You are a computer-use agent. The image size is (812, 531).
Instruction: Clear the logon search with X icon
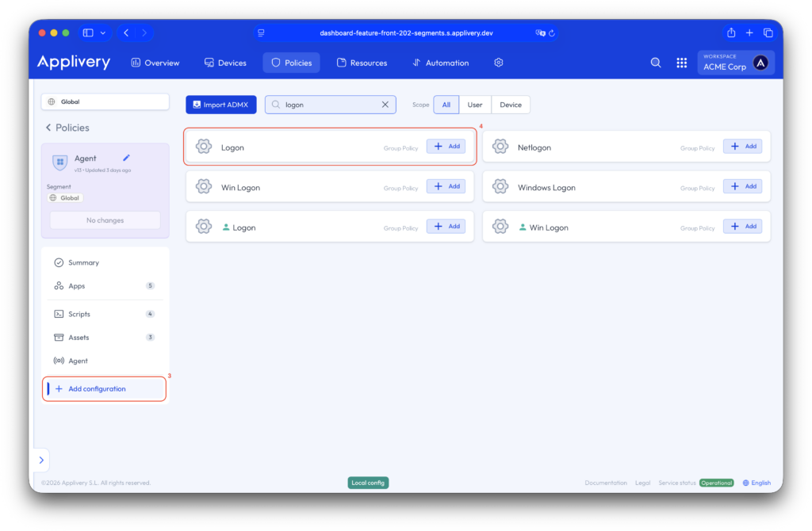385,105
